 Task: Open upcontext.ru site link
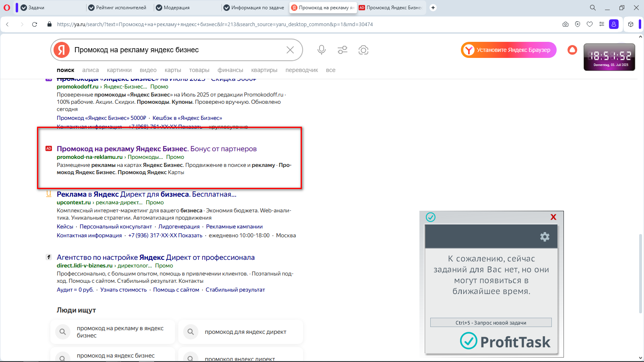pos(74,202)
